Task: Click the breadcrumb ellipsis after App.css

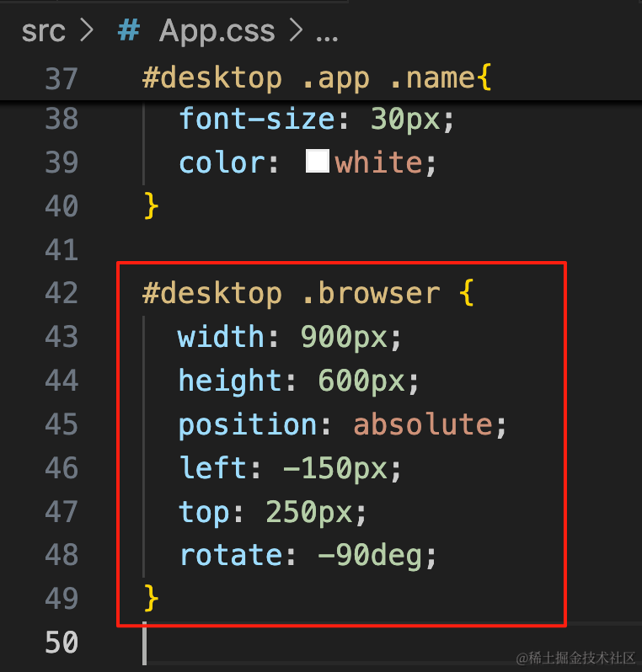Action: (x=327, y=39)
